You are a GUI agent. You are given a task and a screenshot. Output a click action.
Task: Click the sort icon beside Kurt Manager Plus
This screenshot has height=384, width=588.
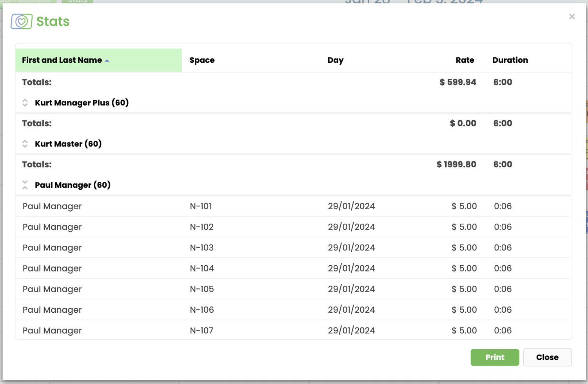point(25,103)
